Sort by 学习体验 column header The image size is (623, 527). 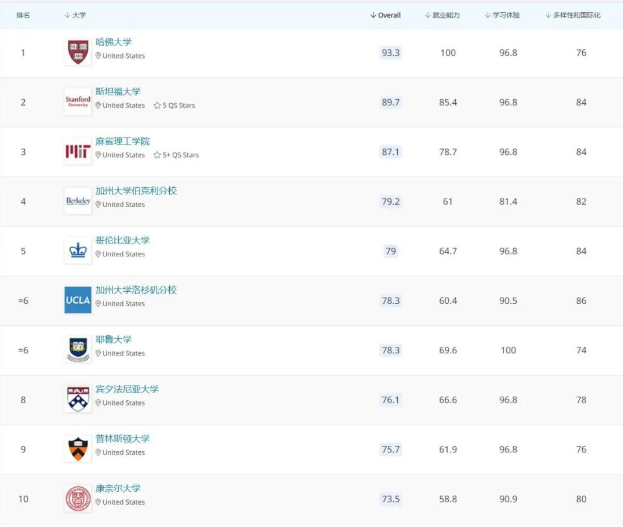502,15
